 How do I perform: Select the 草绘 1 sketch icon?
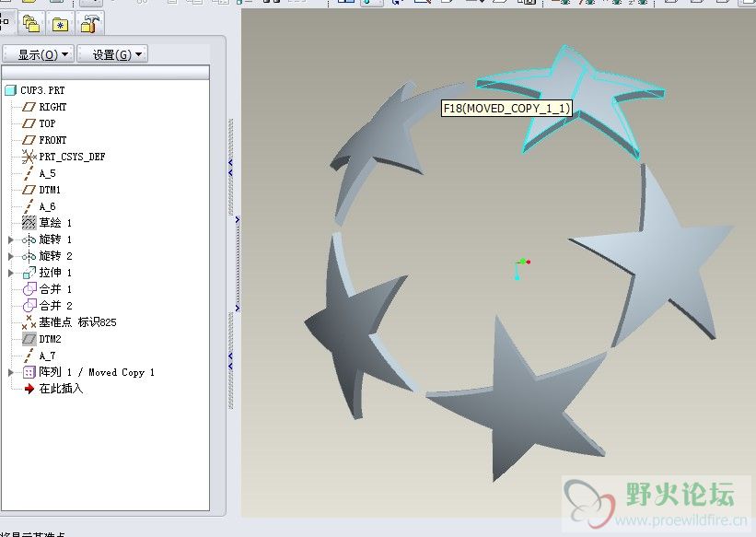(x=29, y=222)
